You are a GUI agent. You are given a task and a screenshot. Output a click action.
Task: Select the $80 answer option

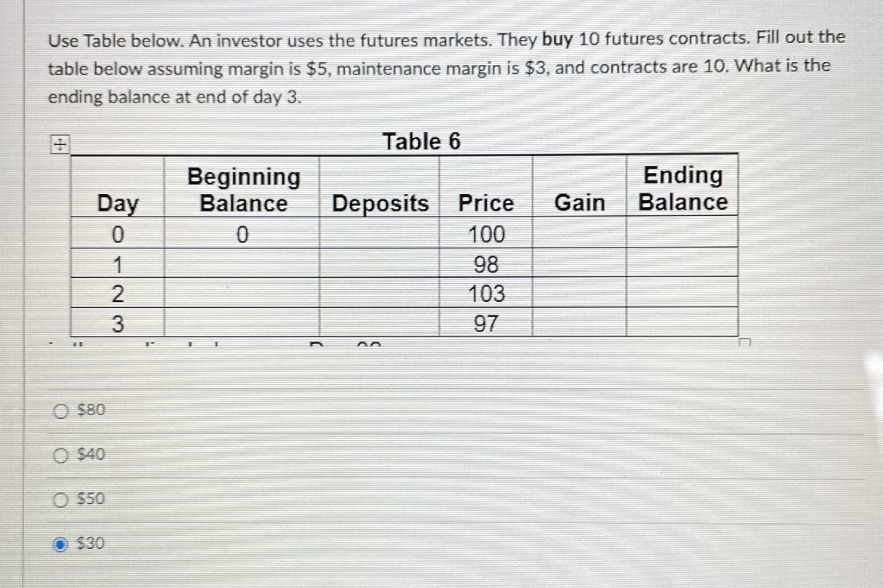click(x=61, y=410)
